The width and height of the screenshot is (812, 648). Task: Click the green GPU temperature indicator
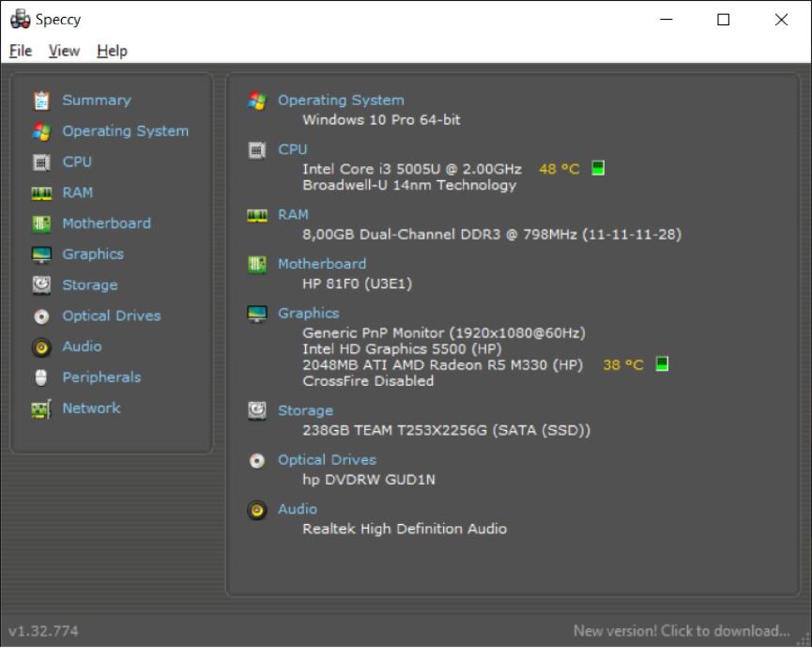click(662, 364)
